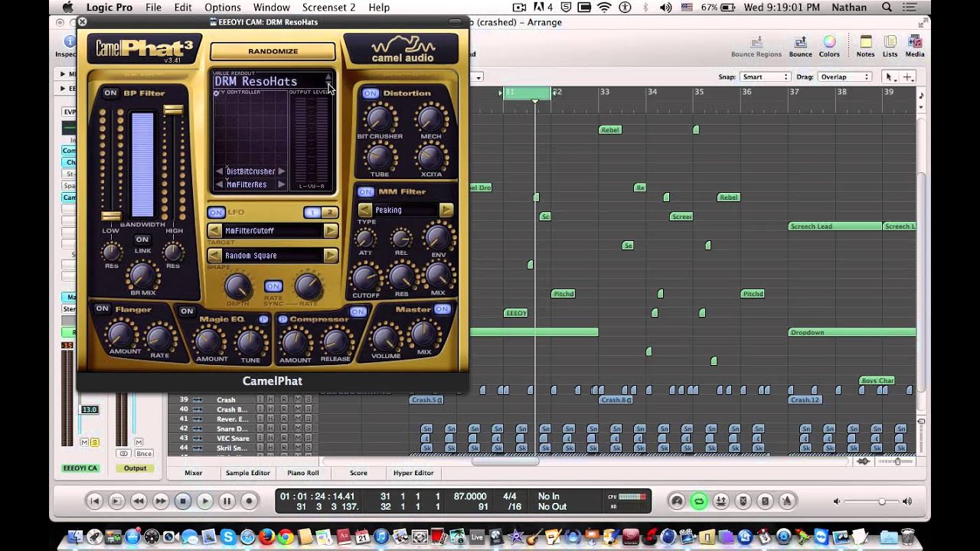
Task: Open the Drag mode dropdown
Action: (x=845, y=77)
